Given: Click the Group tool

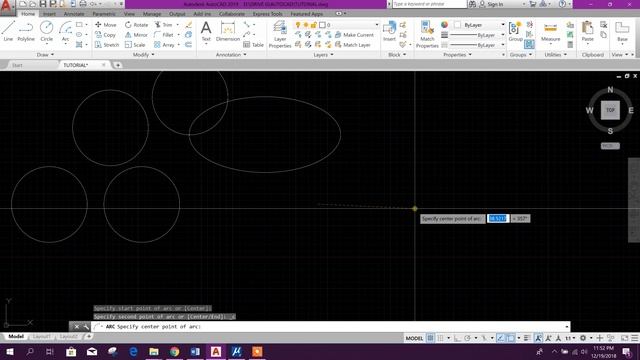Looking at the screenshot, I should (x=516, y=31).
